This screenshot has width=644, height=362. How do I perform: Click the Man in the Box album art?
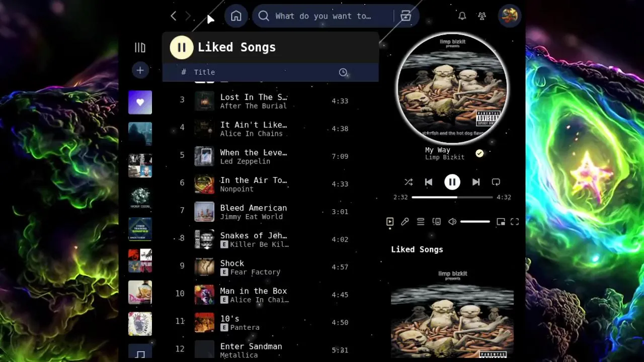pyautogui.click(x=204, y=295)
